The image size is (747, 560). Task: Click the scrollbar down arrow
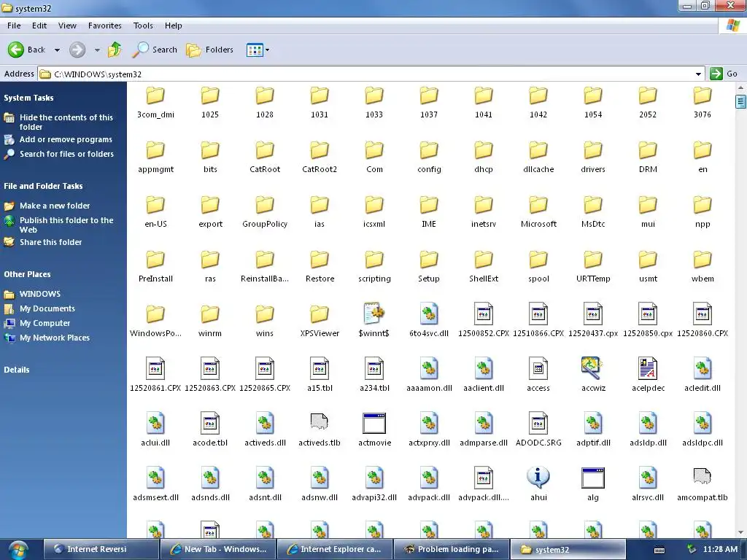pyautogui.click(x=740, y=533)
